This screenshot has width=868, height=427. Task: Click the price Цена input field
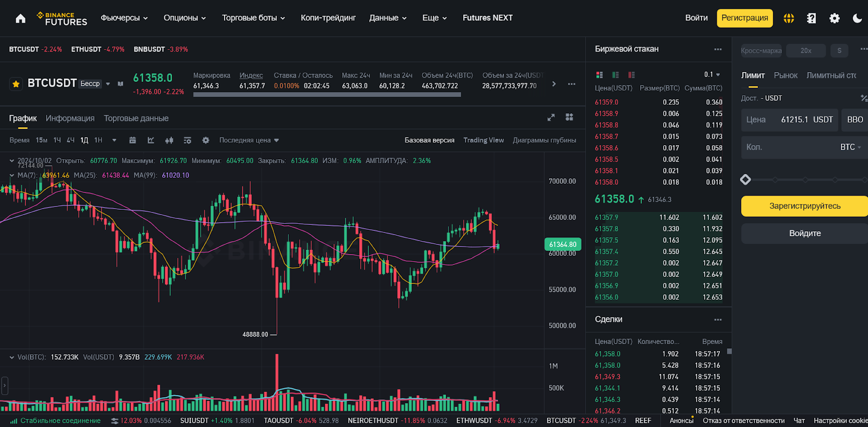click(790, 120)
